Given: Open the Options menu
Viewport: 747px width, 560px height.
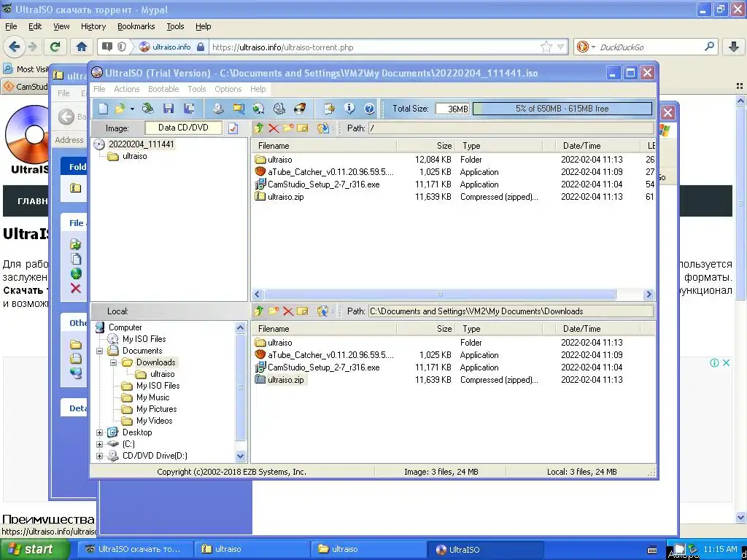Looking at the screenshot, I should (228, 89).
